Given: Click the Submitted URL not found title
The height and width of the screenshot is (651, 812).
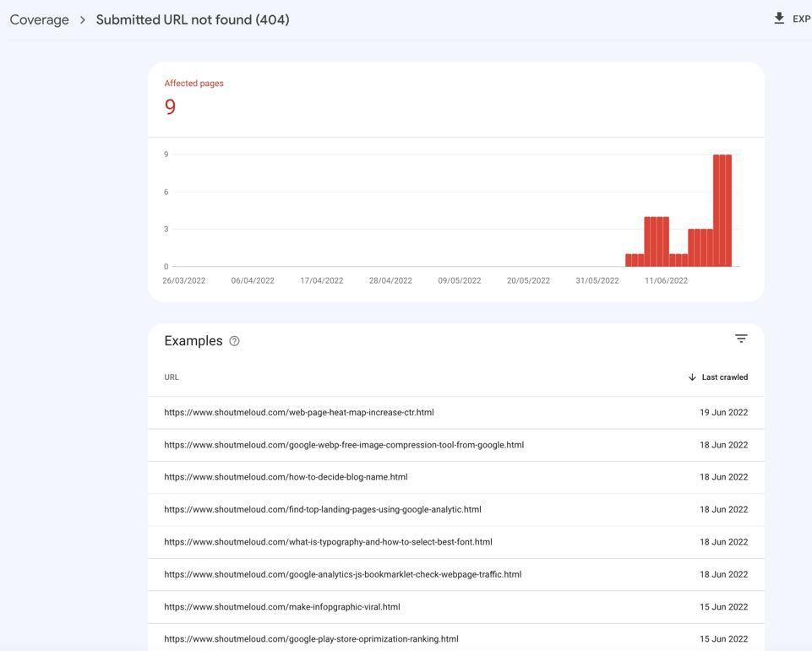Looking at the screenshot, I should 193,19.
